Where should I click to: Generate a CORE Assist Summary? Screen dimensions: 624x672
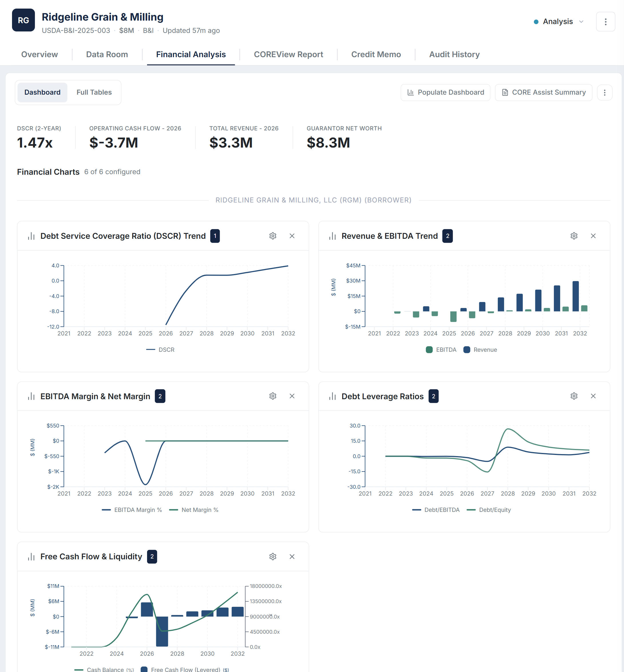point(543,92)
